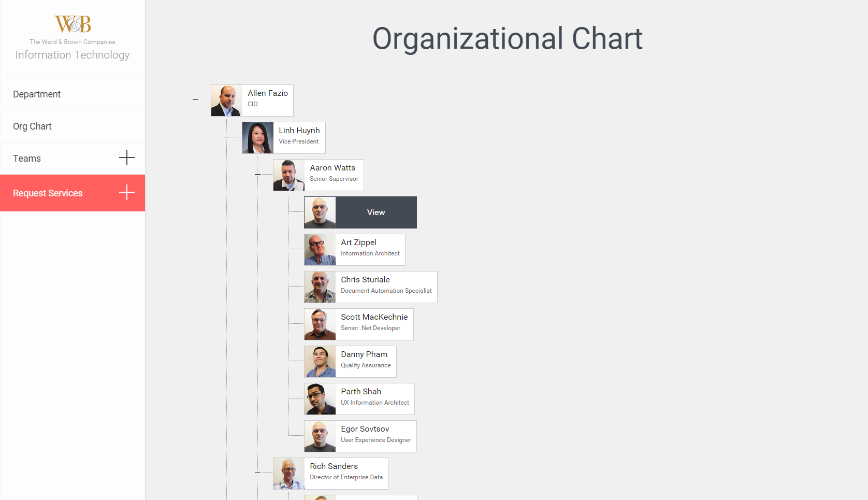Collapse Allen Fazio's org tree branch
Image resolution: width=868 pixels, height=500 pixels.
[195, 100]
